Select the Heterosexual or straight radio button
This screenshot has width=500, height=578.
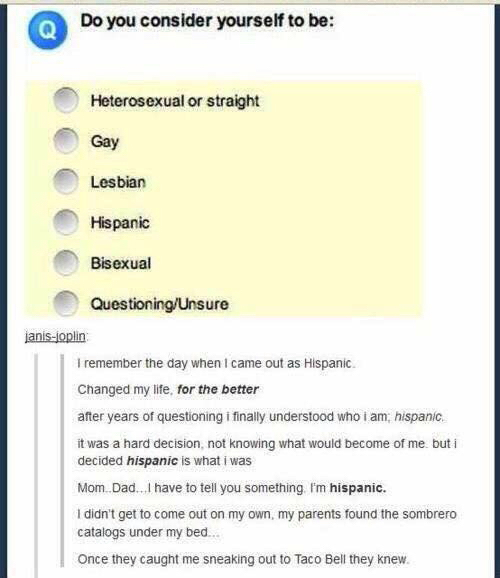coord(66,100)
